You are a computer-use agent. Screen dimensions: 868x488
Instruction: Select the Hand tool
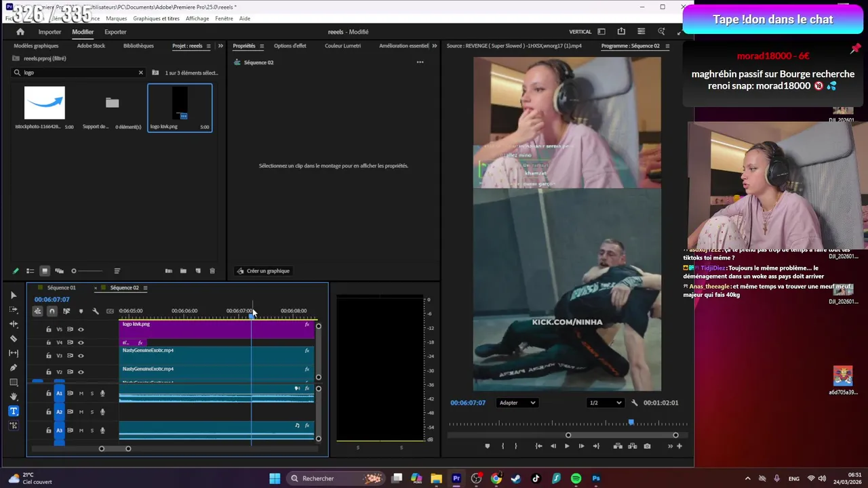point(13,396)
